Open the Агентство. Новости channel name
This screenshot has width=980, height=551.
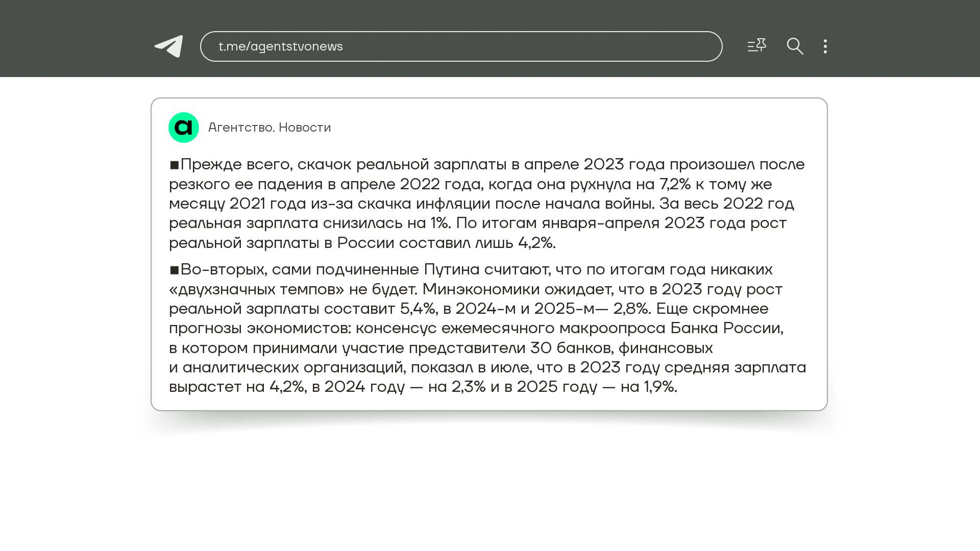269,128
